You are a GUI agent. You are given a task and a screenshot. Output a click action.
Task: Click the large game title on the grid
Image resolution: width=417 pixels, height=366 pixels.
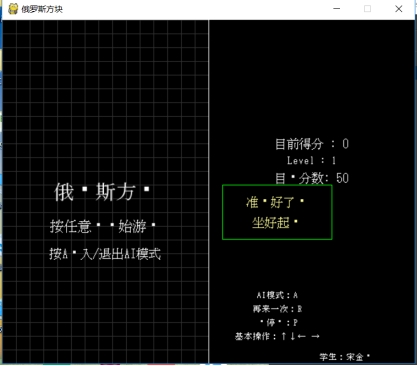(102, 192)
